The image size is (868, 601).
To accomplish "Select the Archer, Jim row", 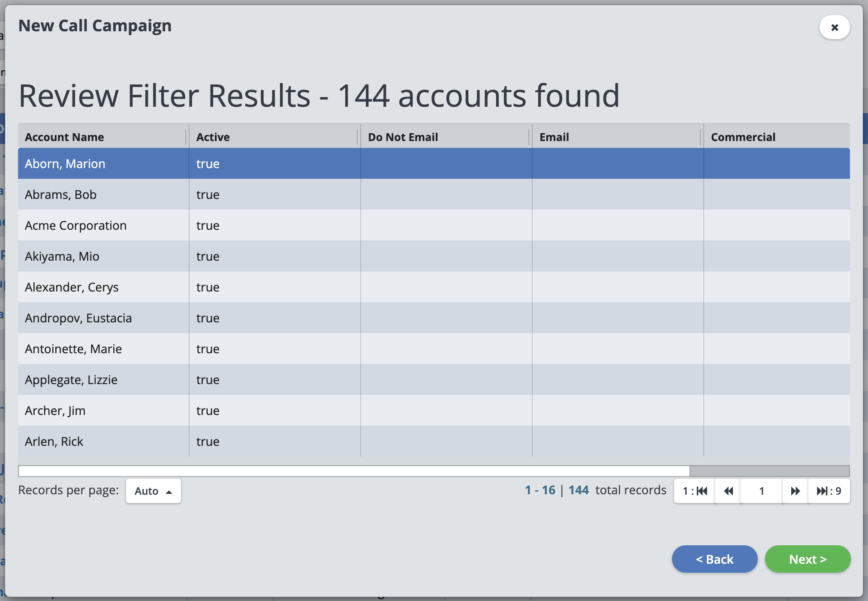I will point(55,411).
